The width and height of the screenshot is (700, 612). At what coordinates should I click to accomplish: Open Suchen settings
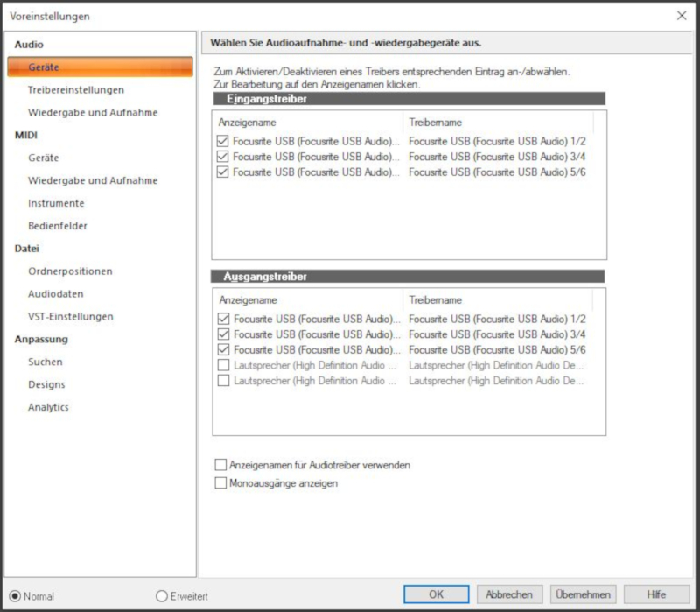(45, 362)
